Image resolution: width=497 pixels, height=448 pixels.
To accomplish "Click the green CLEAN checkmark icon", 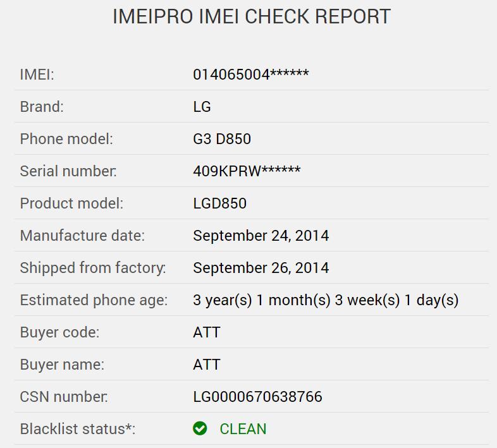I will (200, 428).
